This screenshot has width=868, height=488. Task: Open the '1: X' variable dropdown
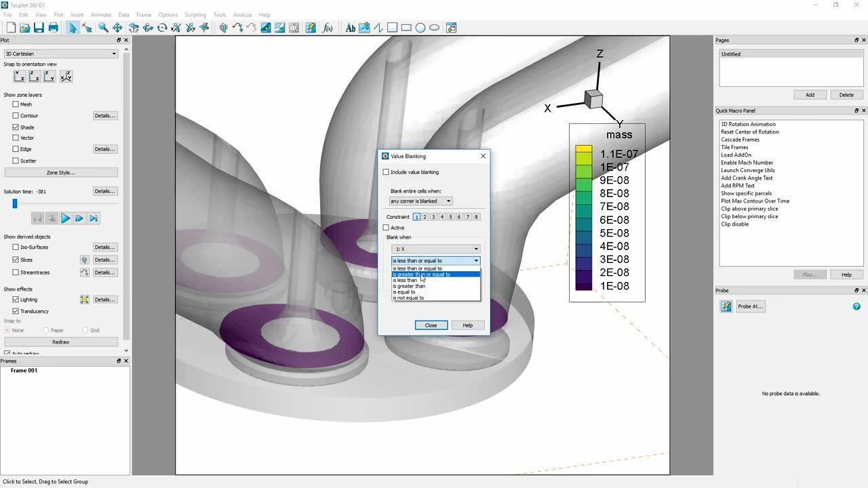(x=435, y=249)
